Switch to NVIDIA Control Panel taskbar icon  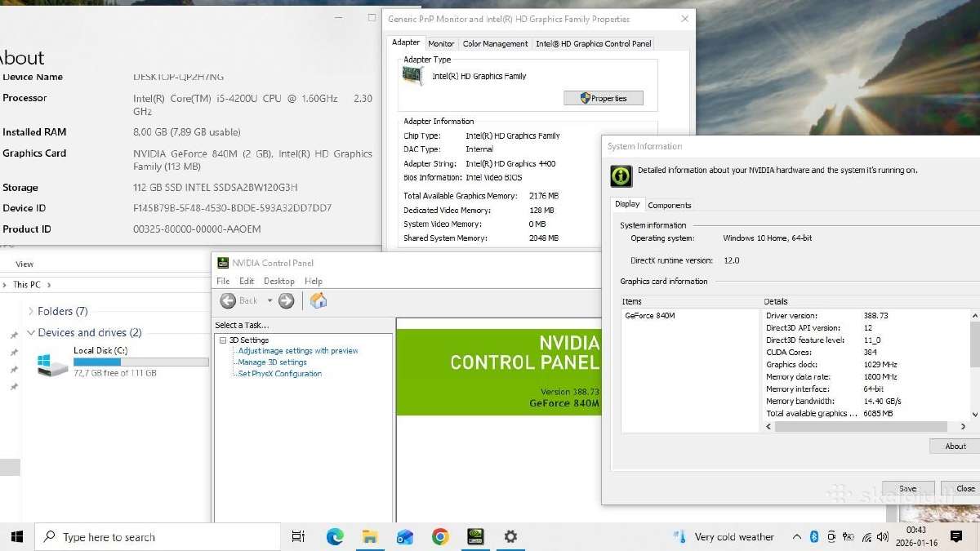point(475,536)
